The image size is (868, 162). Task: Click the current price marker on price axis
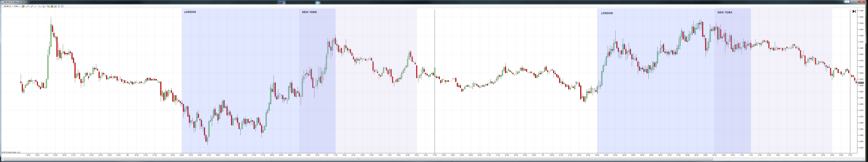tap(861, 83)
